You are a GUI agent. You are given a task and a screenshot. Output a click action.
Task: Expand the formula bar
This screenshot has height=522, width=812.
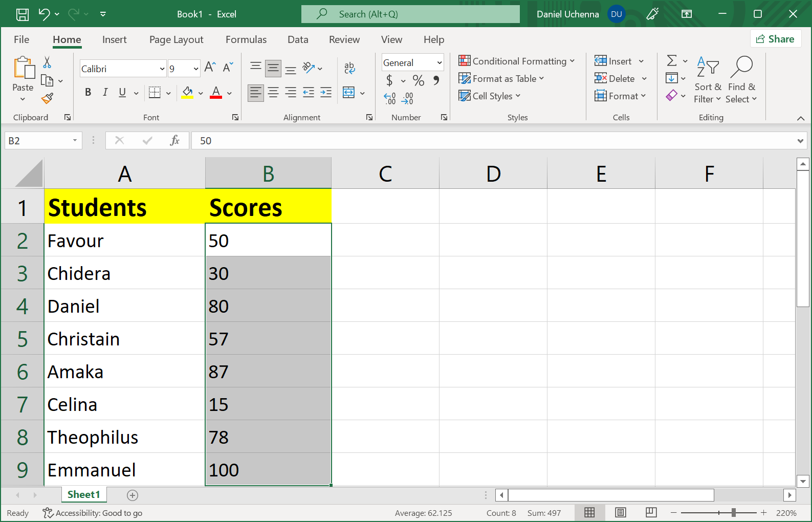800,141
